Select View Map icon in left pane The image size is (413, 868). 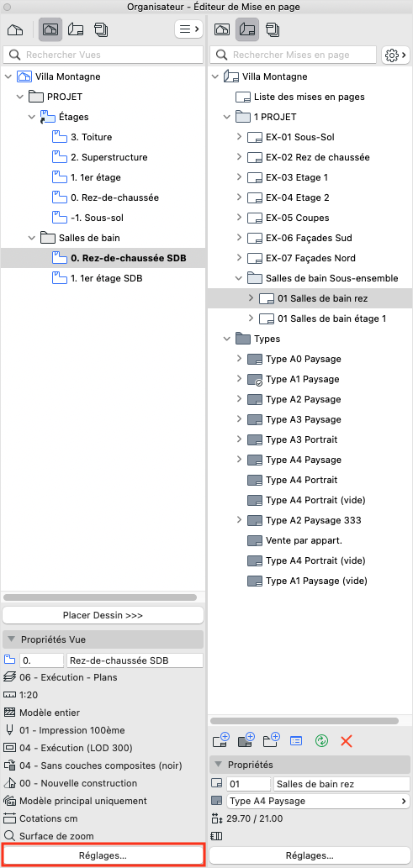click(x=50, y=29)
